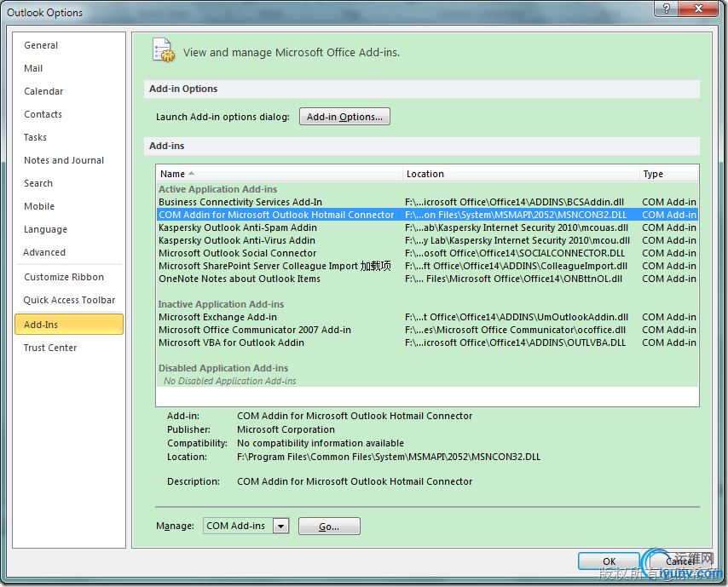728x587 pixels.
Task: Select the Add-Ins category
Action: click(69, 325)
